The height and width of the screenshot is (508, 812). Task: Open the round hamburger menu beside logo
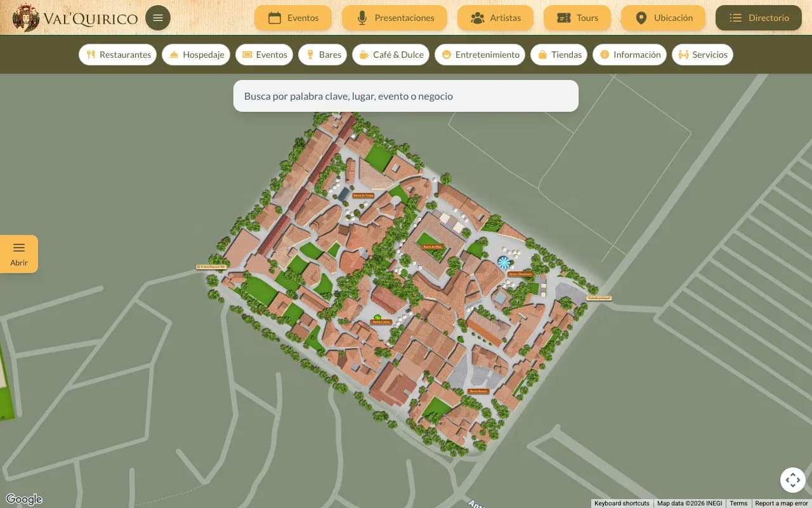coord(158,18)
